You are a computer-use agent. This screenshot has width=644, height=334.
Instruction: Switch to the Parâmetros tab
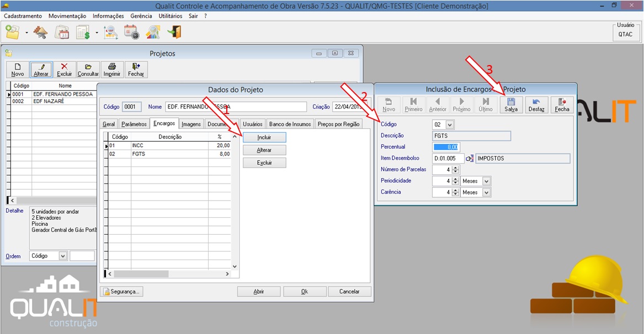pyautogui.click(x=134, y=125)
